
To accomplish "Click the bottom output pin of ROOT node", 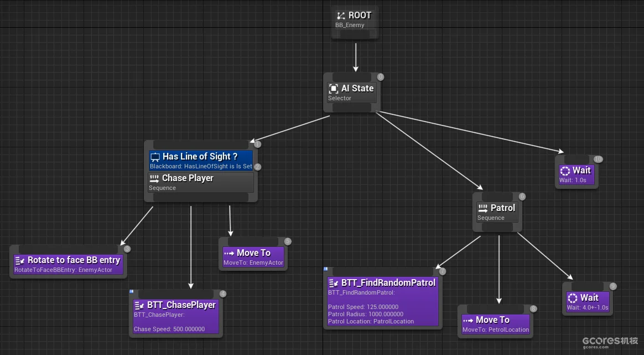I will pos(355,34).
